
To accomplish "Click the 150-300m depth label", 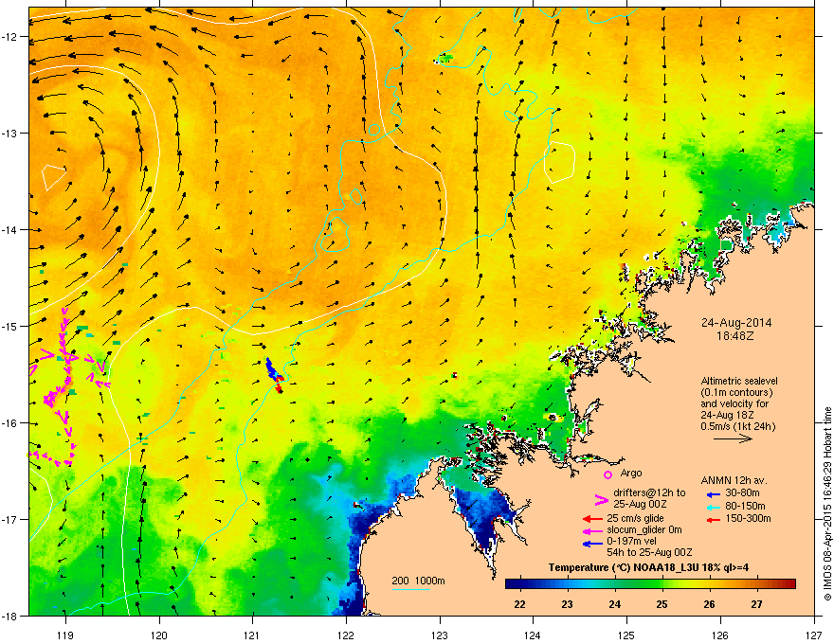I will point(748,518).
